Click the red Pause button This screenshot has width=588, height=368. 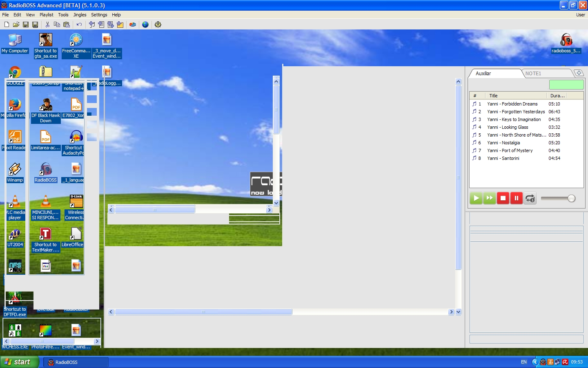click(517, 198)
